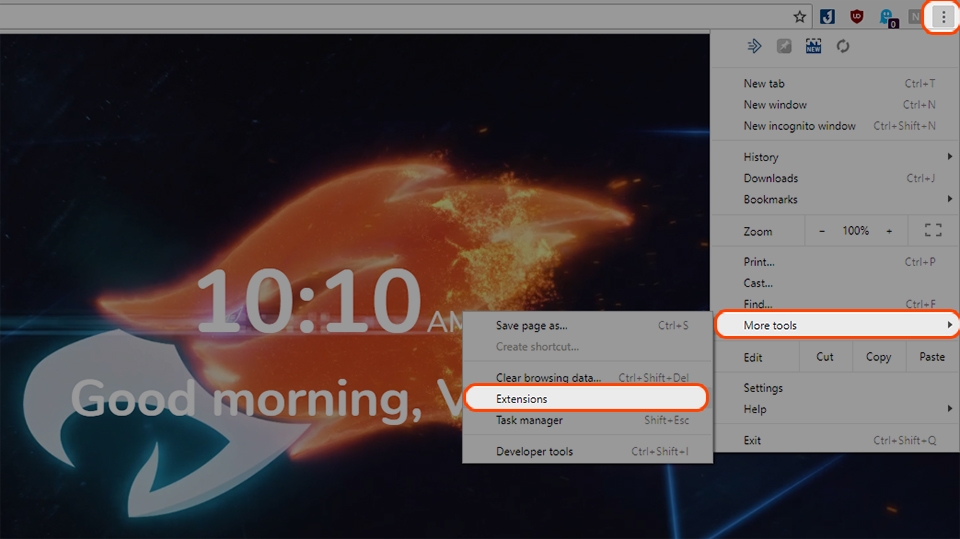960x539 pixels.
Task: Click the bookmark star icon
Action: [x=800, y=17]
